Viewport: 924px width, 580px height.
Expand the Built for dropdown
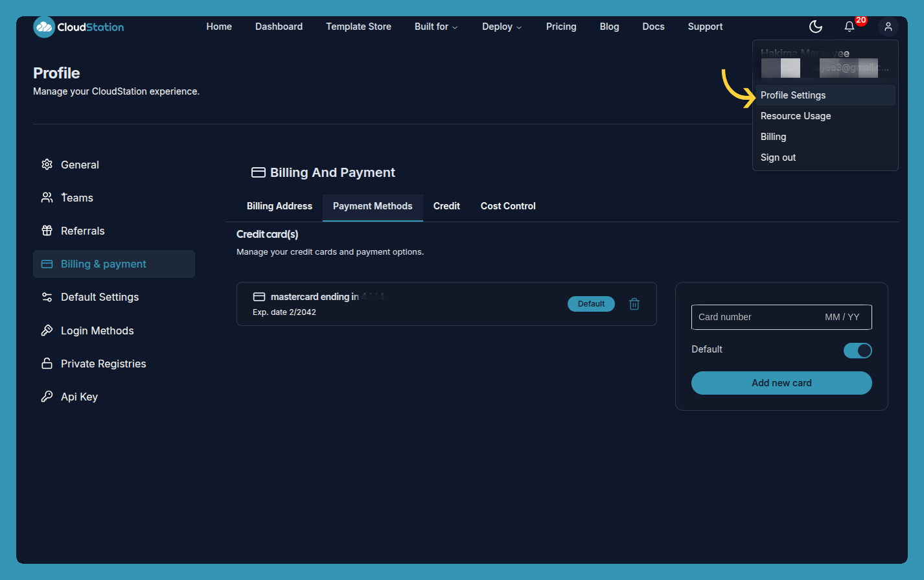436,27
